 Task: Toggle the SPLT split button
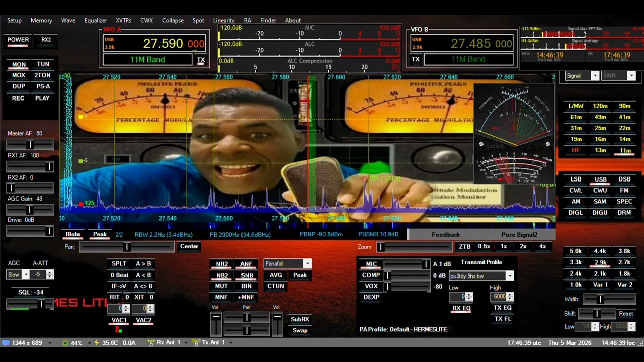[x=119, y=264]
